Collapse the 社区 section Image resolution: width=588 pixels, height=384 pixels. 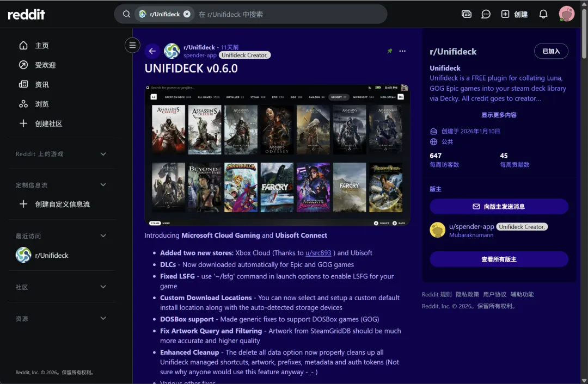click(103, 287)
